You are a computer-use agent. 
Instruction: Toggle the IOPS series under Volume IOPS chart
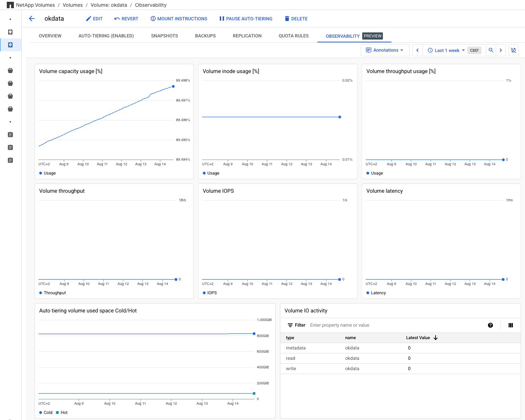point(211,293)
